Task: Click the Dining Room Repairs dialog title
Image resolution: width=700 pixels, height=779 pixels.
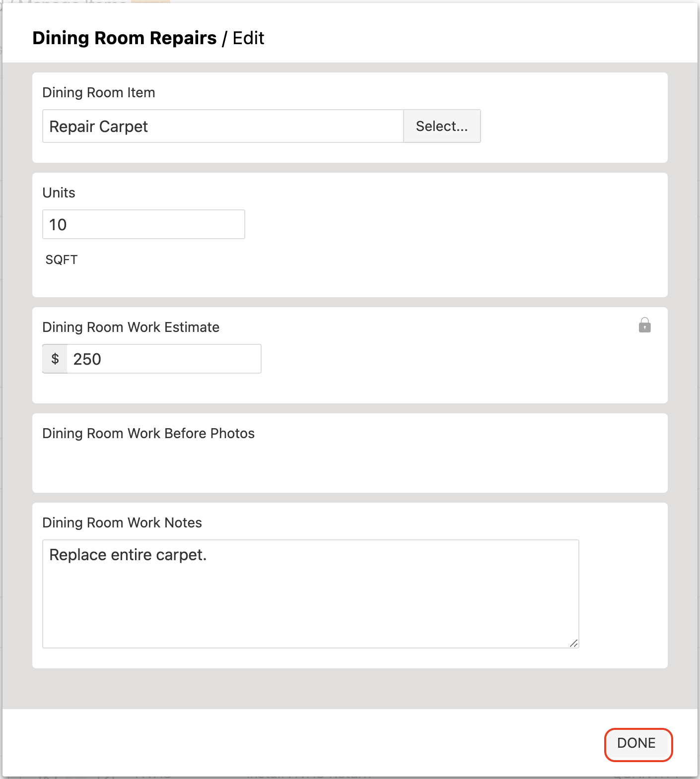Action: pos(125,38)
